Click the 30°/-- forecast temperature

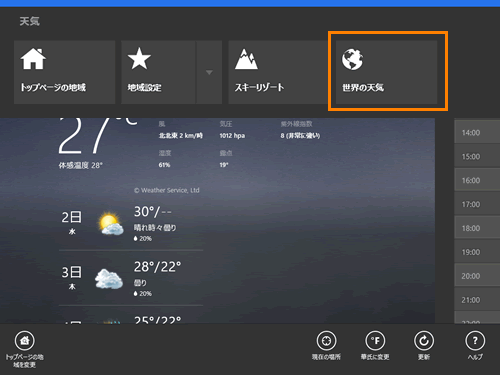pos(153,212)
